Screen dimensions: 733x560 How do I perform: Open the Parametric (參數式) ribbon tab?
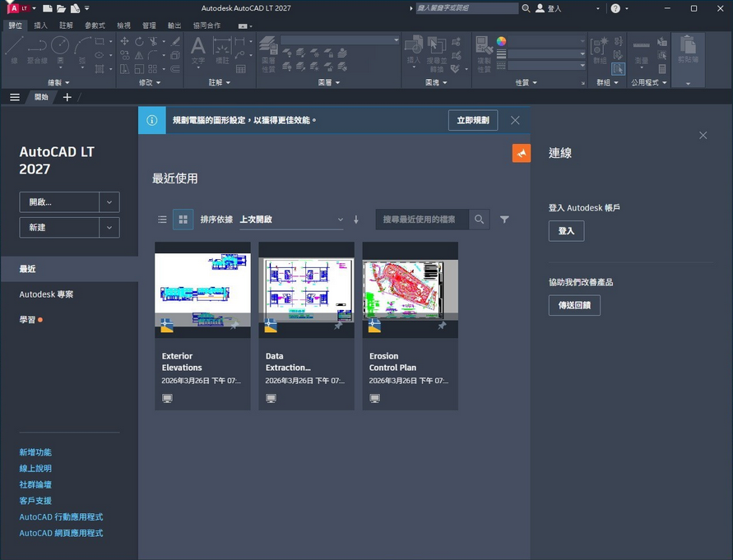coord(95,25)
